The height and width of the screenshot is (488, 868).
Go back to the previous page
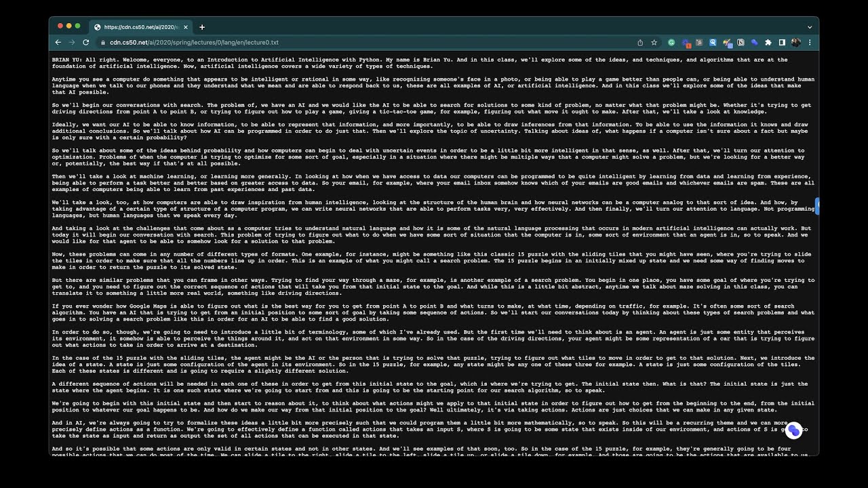58,42
